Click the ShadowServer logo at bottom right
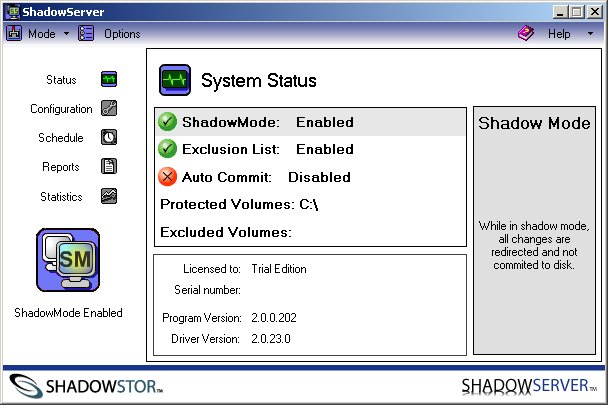This screenshot has width=608, height=405. point(529,386)
